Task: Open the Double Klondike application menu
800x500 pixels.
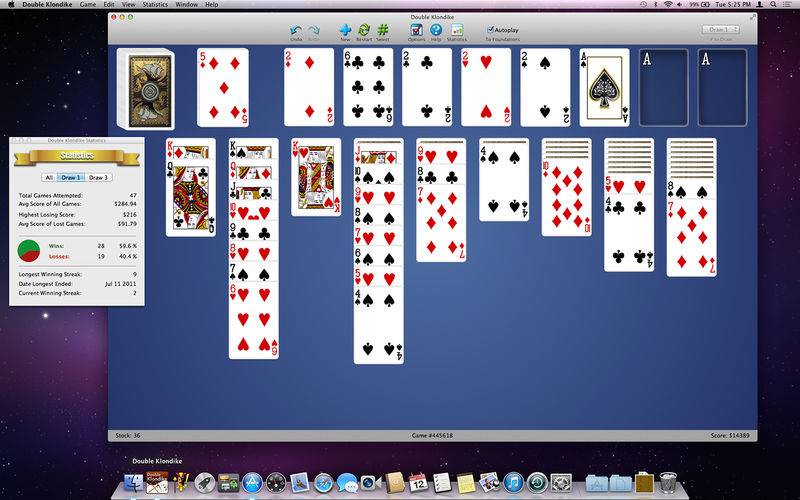Action: (x=47, y=4)
